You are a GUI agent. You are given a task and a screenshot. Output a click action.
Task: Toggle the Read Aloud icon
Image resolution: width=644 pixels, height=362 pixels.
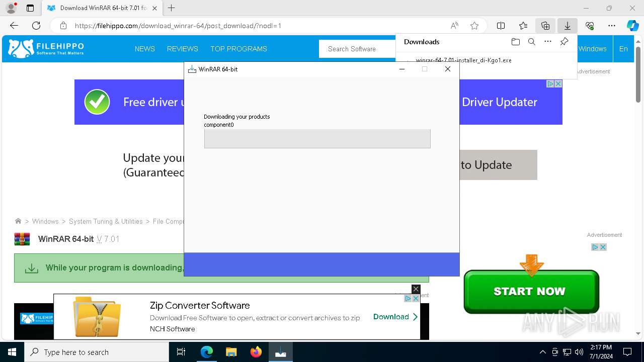(454, 26)
